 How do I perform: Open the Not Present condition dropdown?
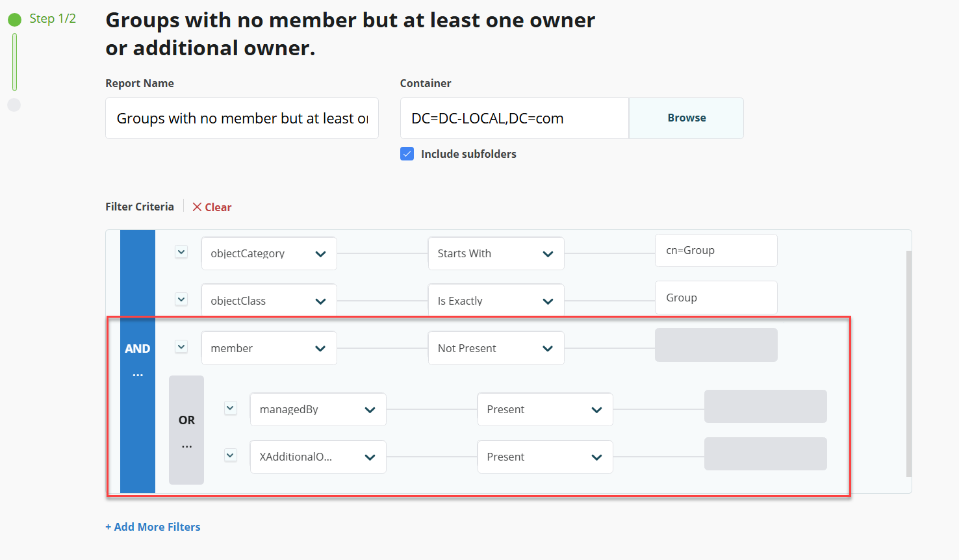point(496,348)
